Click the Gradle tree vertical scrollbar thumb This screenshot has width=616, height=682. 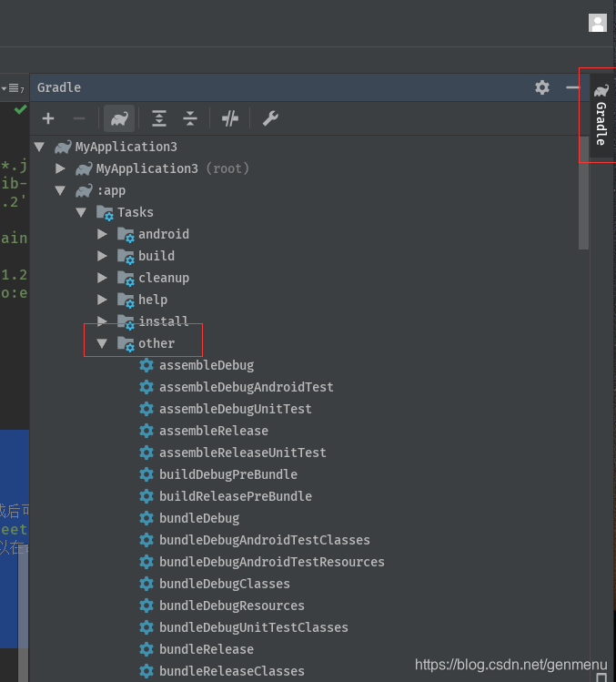point(583,193)
